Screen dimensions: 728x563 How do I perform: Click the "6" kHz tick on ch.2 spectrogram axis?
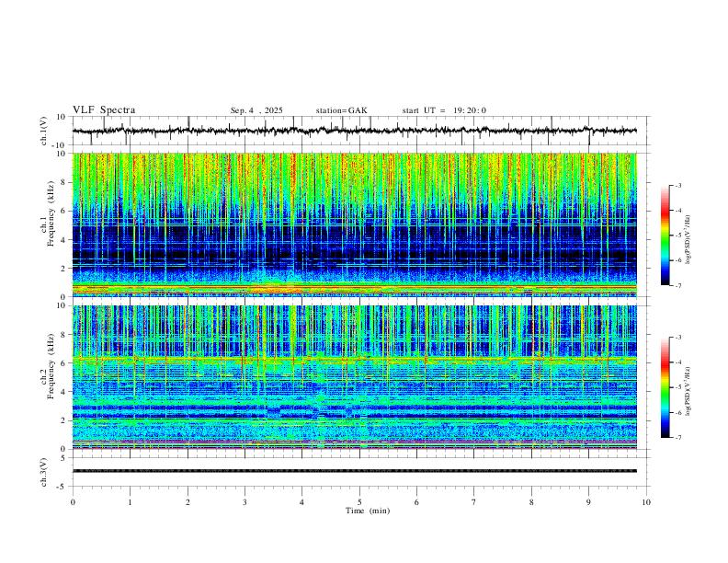pyautogui.click(x=64, y=362)
